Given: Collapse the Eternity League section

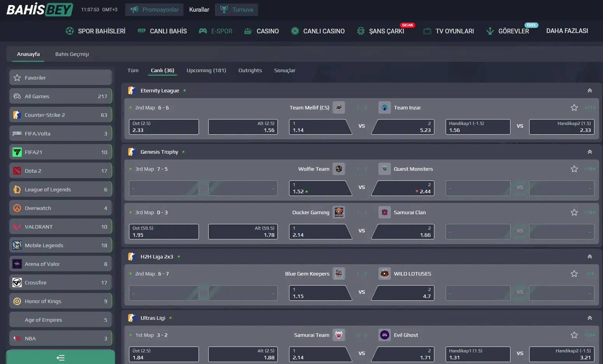Looking at the screenshot, I should (x=590, y=90).
